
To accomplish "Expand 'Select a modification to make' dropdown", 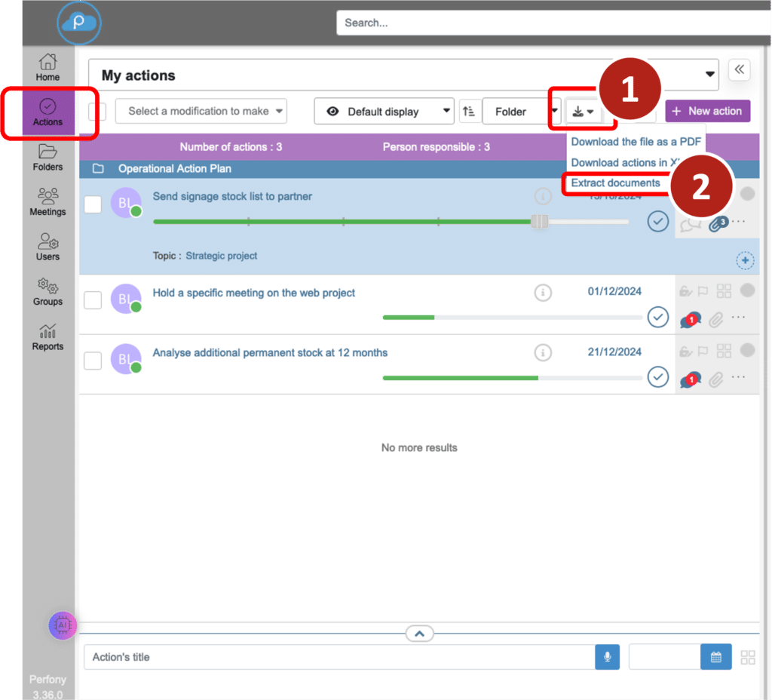I will tap(201, 112).
